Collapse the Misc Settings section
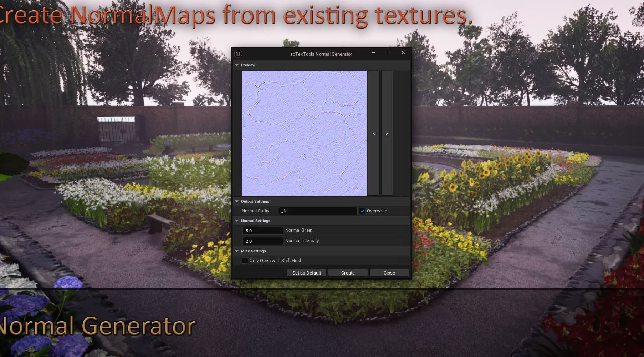644x357 pixels. (237, 251)
